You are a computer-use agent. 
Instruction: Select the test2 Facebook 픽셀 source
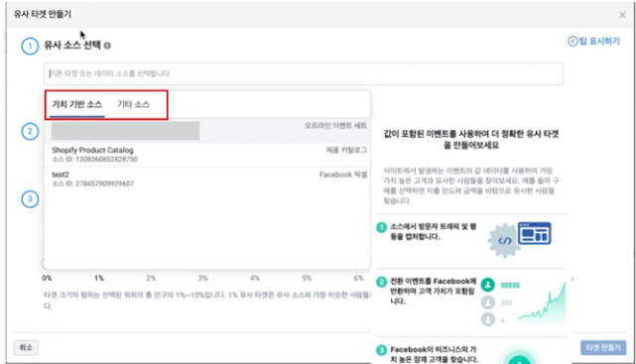tap(206, 179)
